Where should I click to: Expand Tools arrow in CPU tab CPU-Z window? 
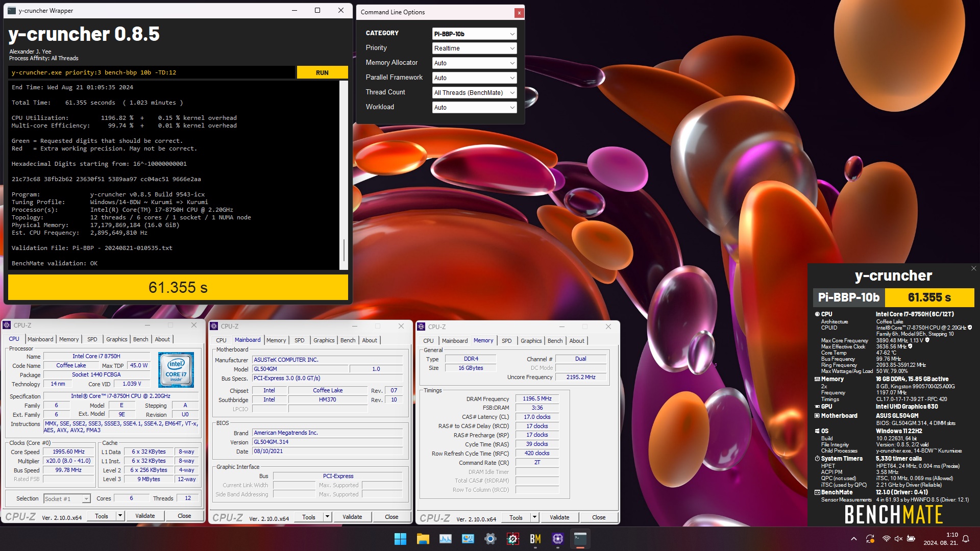(x=120, y=516)
